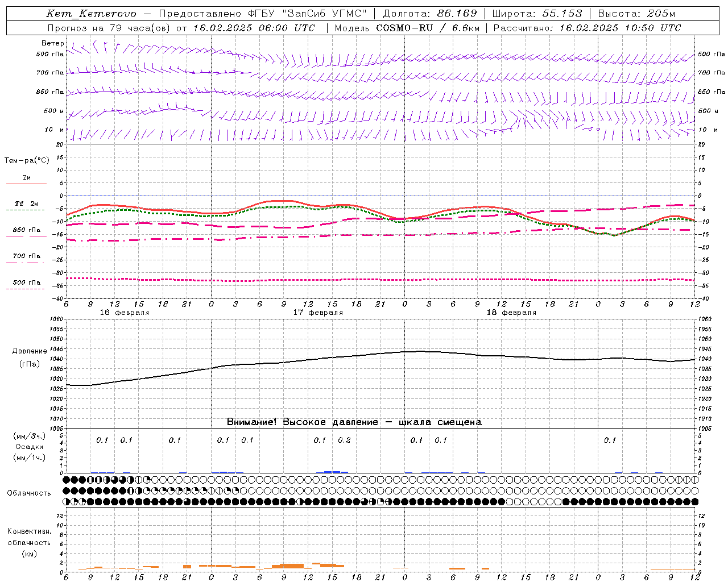Click the Kem_Kemerovo station title

click(x=91, y=14)
